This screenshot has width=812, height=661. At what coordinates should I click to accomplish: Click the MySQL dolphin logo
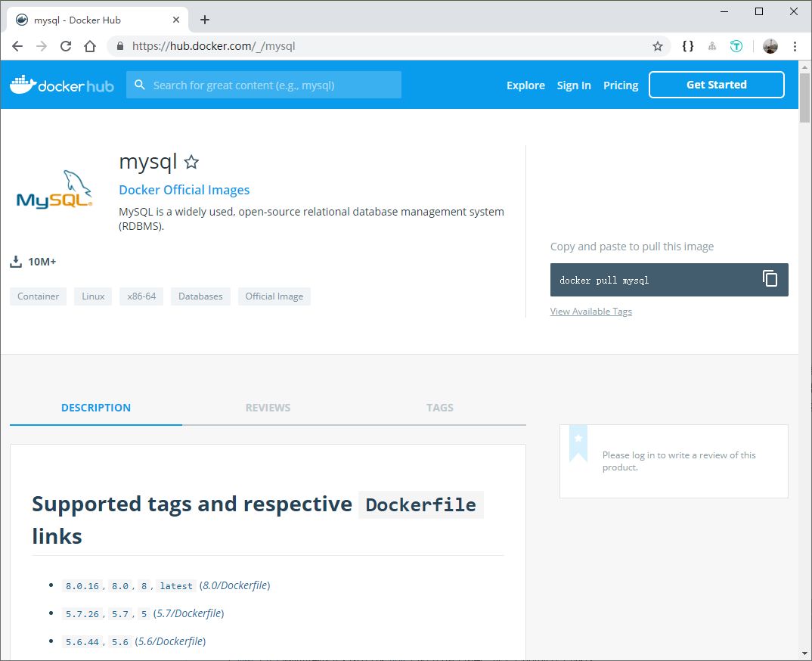[x=54, y=190]
